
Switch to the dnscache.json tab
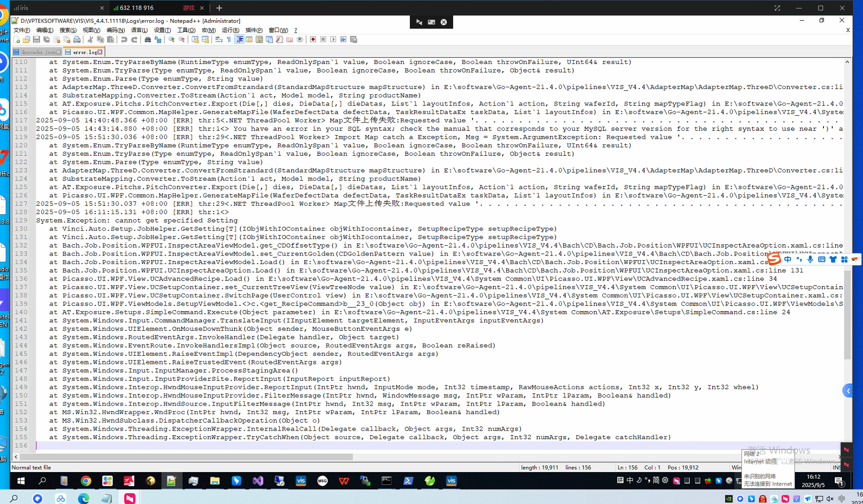(38, 52)
